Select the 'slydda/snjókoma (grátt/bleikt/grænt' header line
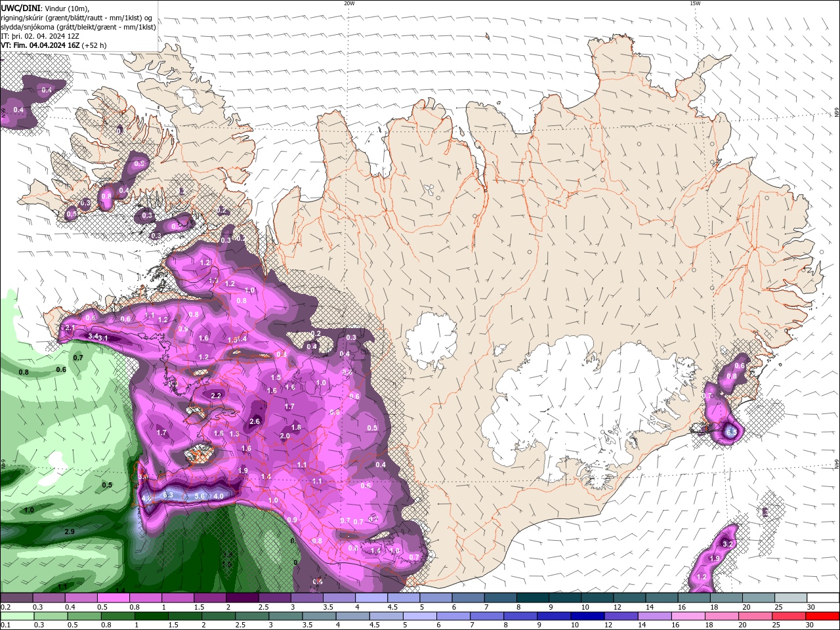Image resolution: width=840 pixels, height=630 pixels. (79, 27)
